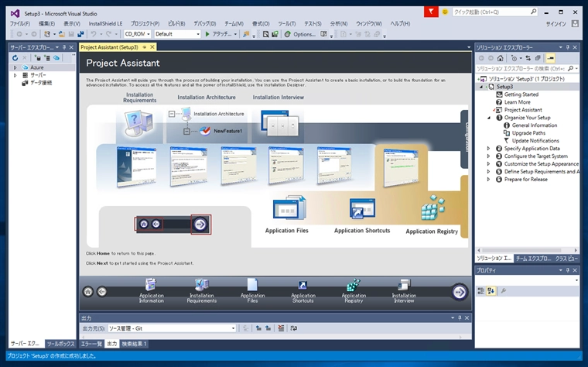Click the Home icon in Solution Explorer toolbar
The image size is (588, 367).
(501, 58)
